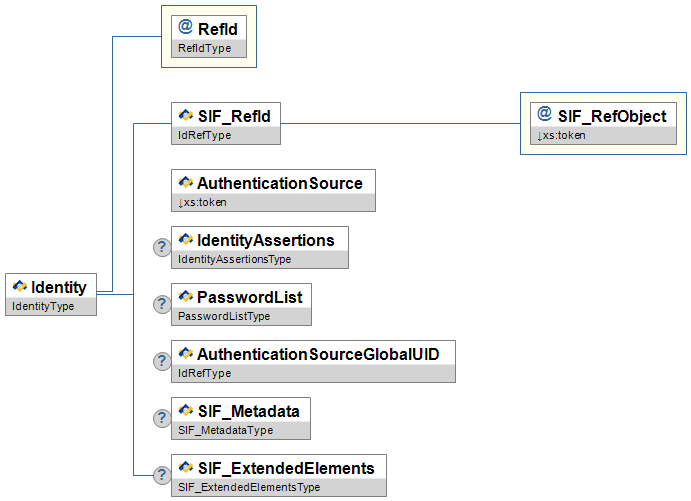
Task: Click the question mark beside SIF_Metadata
Action: tap(160, 418)
